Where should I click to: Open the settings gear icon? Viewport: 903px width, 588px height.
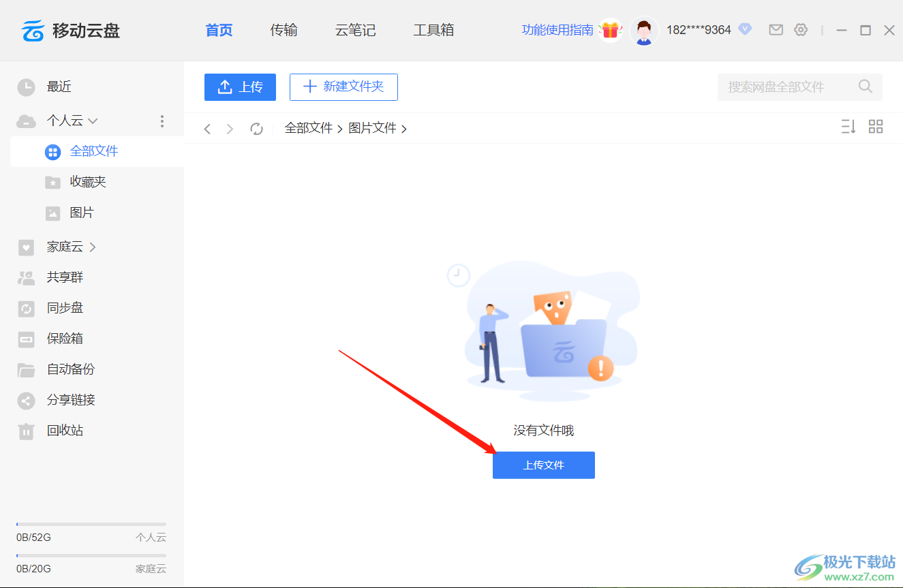tap(801, 30)
